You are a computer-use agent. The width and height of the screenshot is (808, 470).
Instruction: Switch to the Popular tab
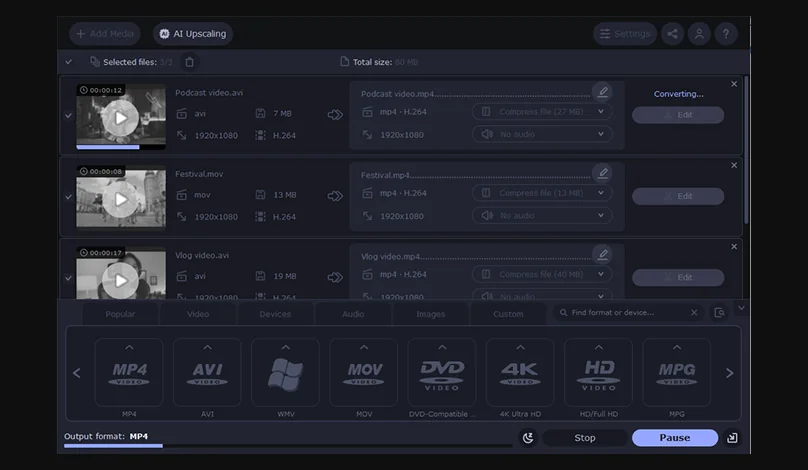pos(120,314)
